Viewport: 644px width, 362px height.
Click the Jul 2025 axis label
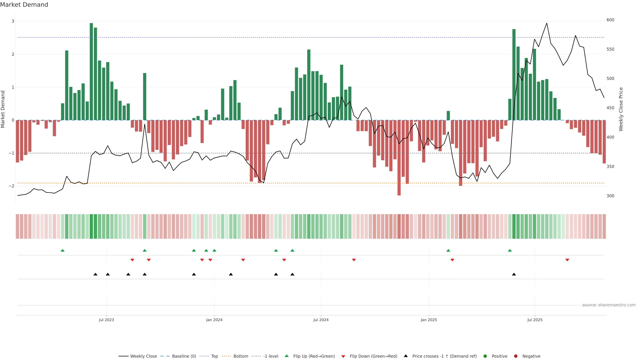click(535, 320)
